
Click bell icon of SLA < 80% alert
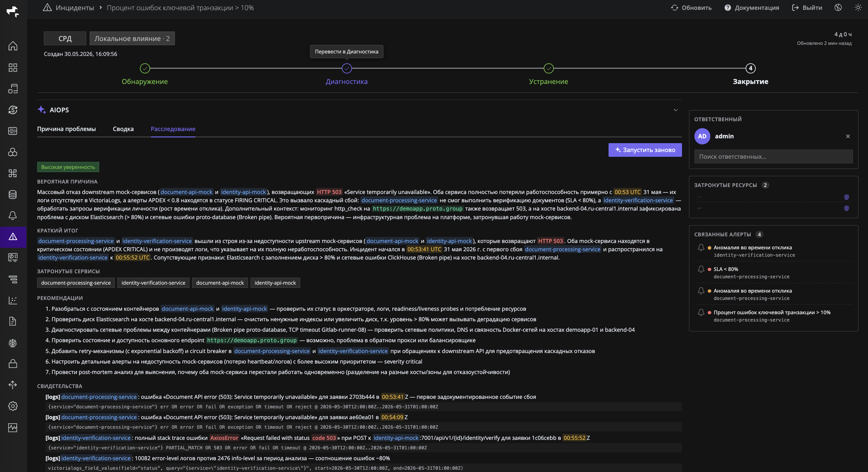(701, 269)
